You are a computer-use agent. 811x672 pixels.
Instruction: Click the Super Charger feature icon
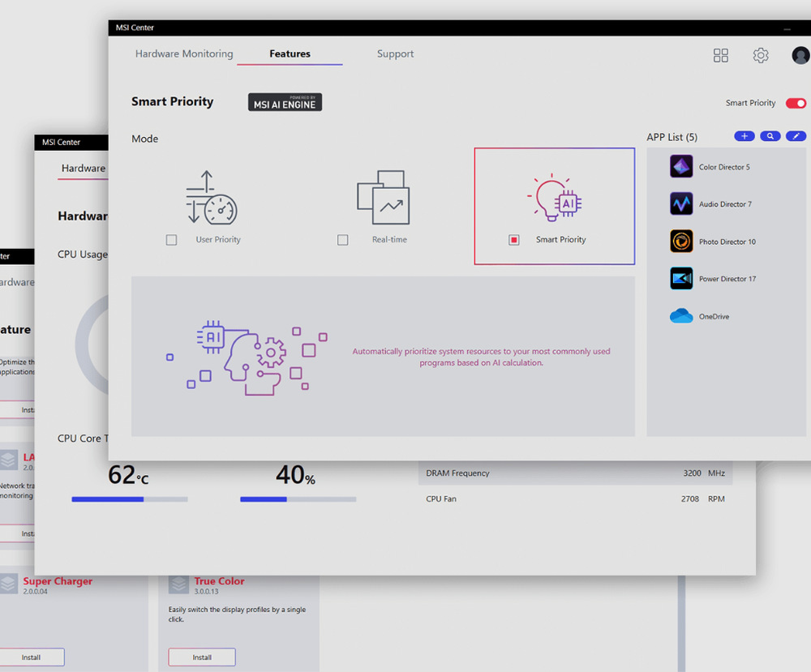pyautogui.click(x=8, y=584)
